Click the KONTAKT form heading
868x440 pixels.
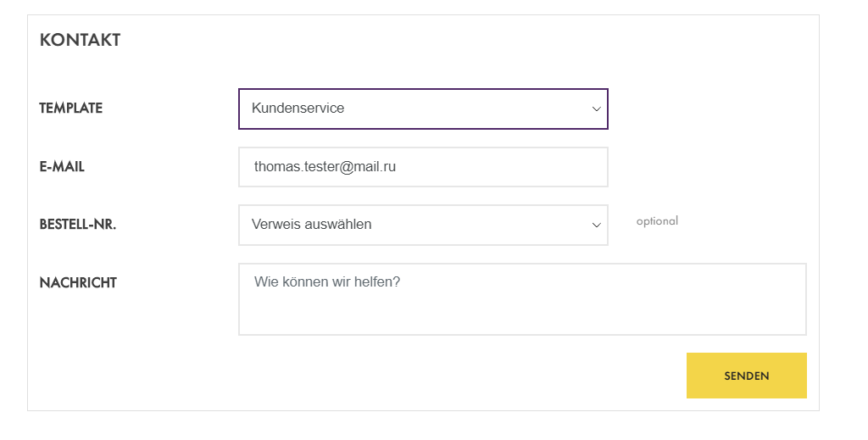80,40
